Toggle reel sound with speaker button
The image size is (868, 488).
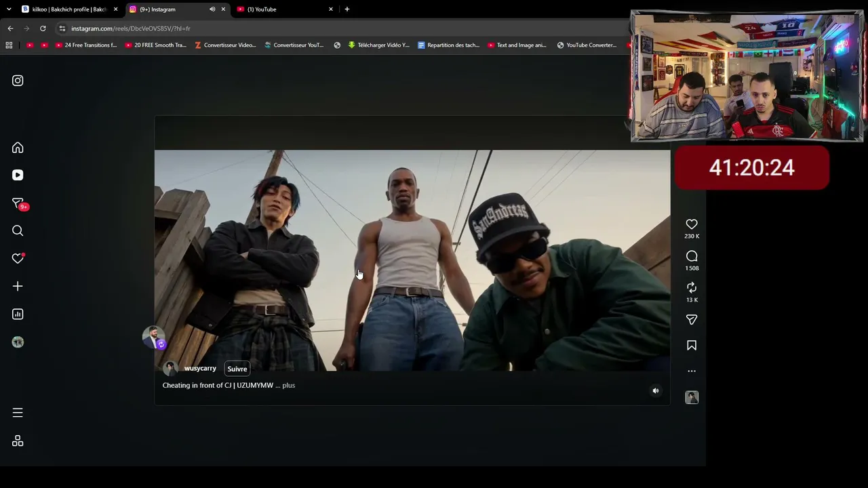coord(655,391)
